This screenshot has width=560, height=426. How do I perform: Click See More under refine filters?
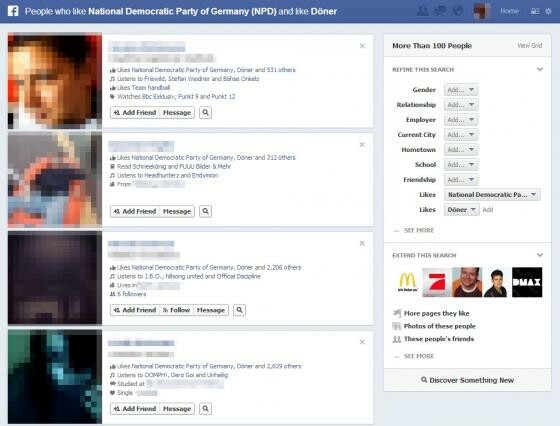click(419, 230)
